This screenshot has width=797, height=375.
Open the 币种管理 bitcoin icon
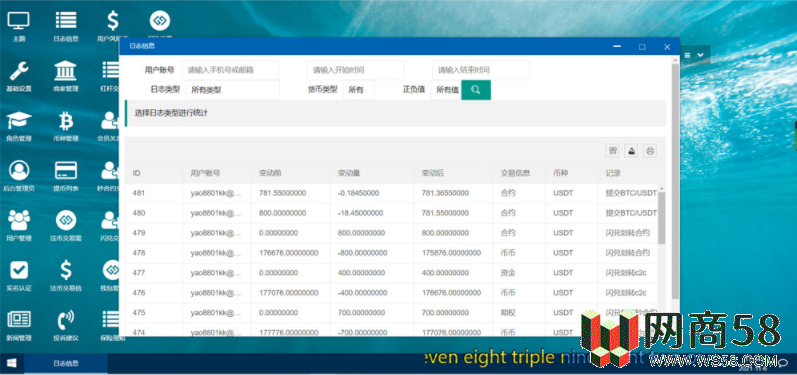tap(66, 126)
